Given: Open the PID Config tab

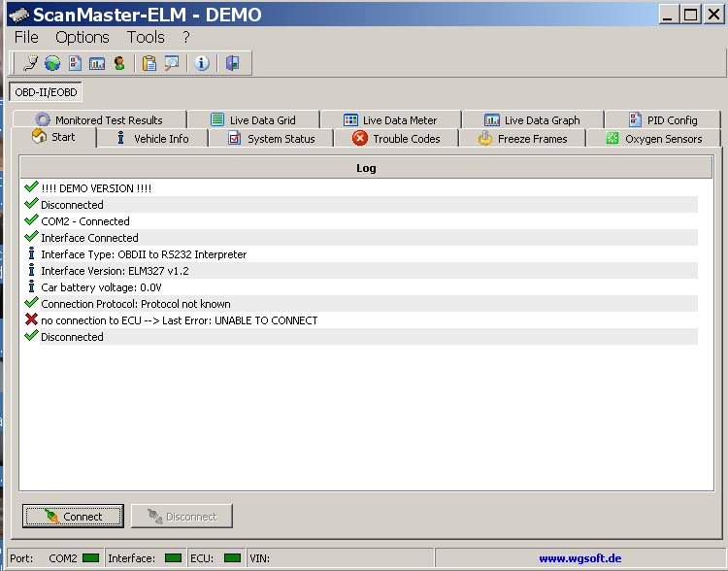Looking at the screenshot, I should point(663,119).
